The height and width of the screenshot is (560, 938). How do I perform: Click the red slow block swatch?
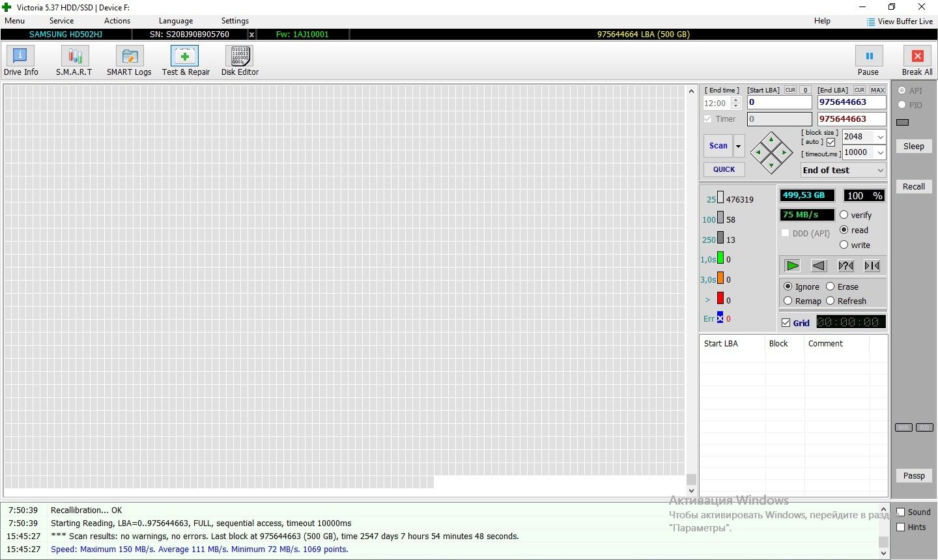(720, 298)
